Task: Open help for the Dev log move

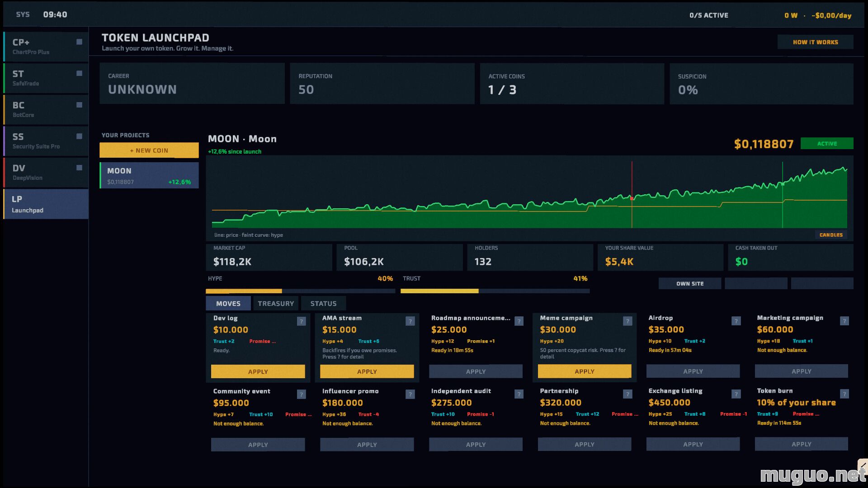Action: click(302, 321)
